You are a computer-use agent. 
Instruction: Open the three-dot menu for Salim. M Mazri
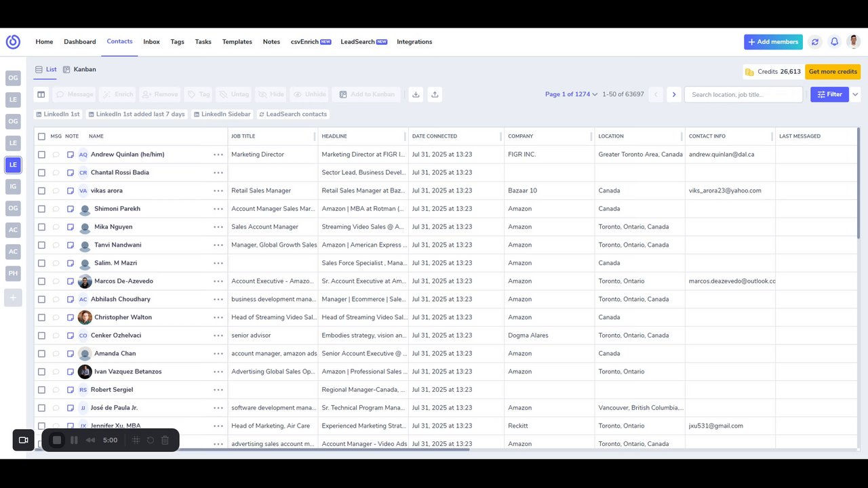[218, 263]
